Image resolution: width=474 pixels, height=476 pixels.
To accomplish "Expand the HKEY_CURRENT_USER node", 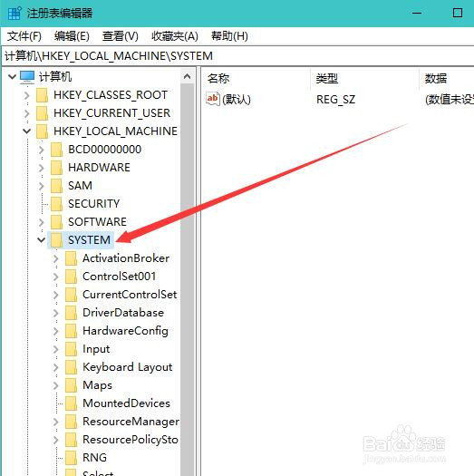I will click(x=26, y=113).
